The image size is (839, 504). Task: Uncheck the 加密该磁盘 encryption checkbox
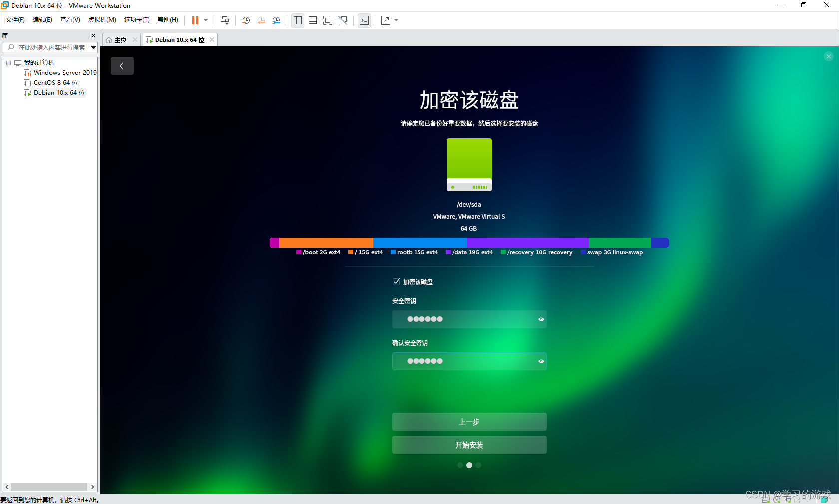[x=396, y=281]
